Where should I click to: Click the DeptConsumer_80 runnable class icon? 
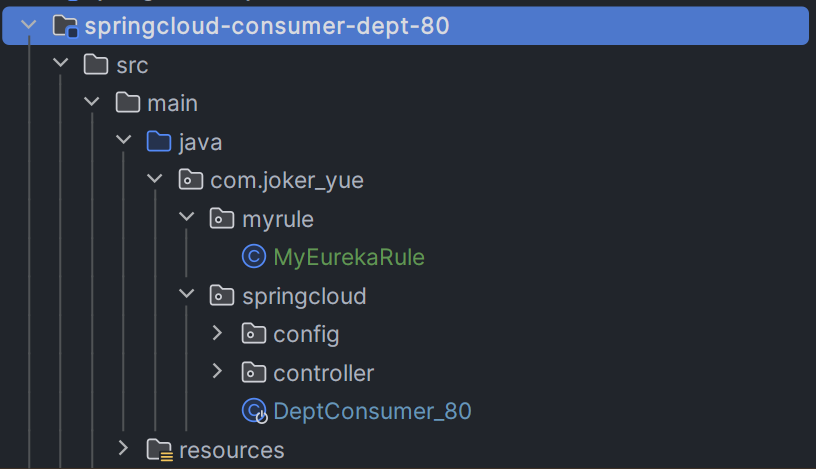(254, 411)
